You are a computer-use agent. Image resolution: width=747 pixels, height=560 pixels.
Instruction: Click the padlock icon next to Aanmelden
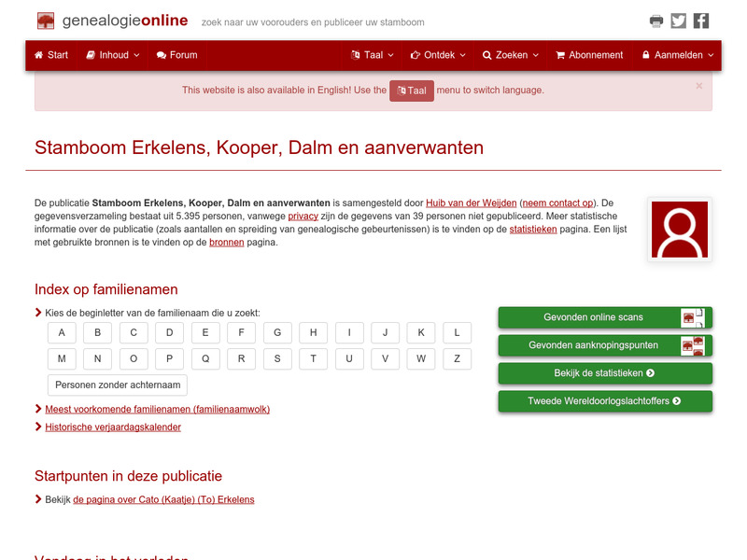click(646, 55)
